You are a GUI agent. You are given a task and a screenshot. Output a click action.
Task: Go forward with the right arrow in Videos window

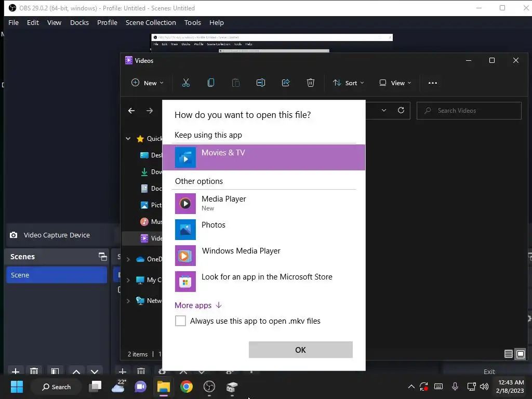click(150, 111)
